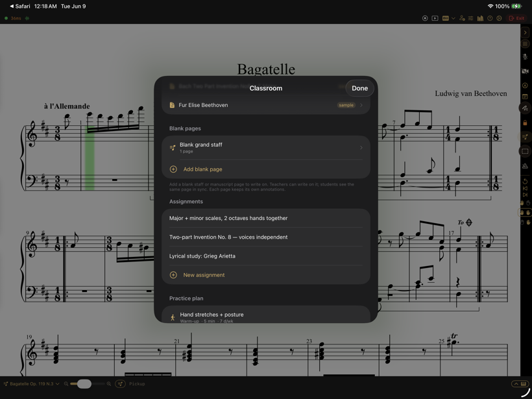Open the Bagatelle Op. 119 N.3 dropdown

pyautogui.click(x=31, y=383)
